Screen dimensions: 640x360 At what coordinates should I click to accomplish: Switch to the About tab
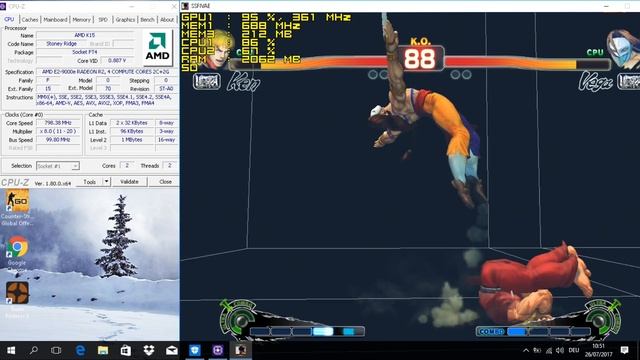coord(167,19)
